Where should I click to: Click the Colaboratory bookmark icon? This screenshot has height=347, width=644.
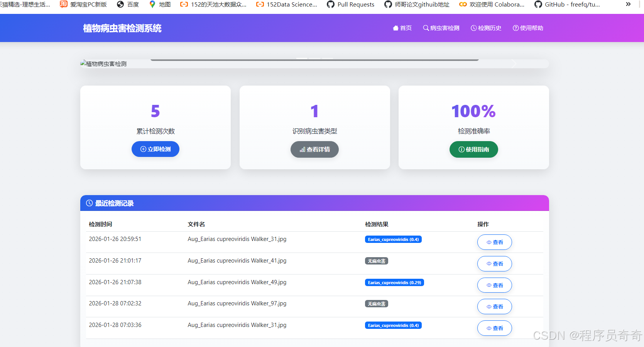coord(463,4)
